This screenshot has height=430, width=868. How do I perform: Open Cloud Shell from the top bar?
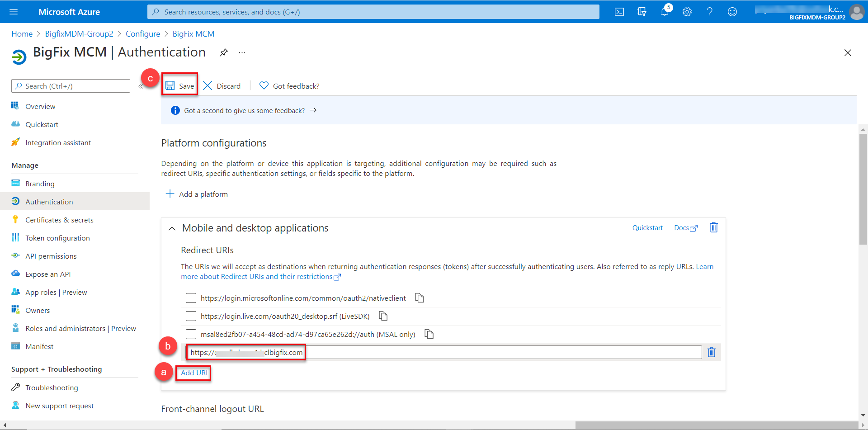[619, 12]
